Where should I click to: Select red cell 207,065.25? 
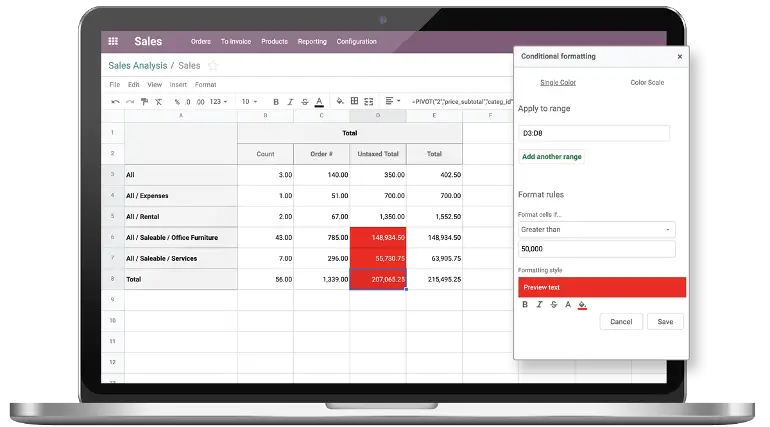pyautogui.click(x=378, y=279)
